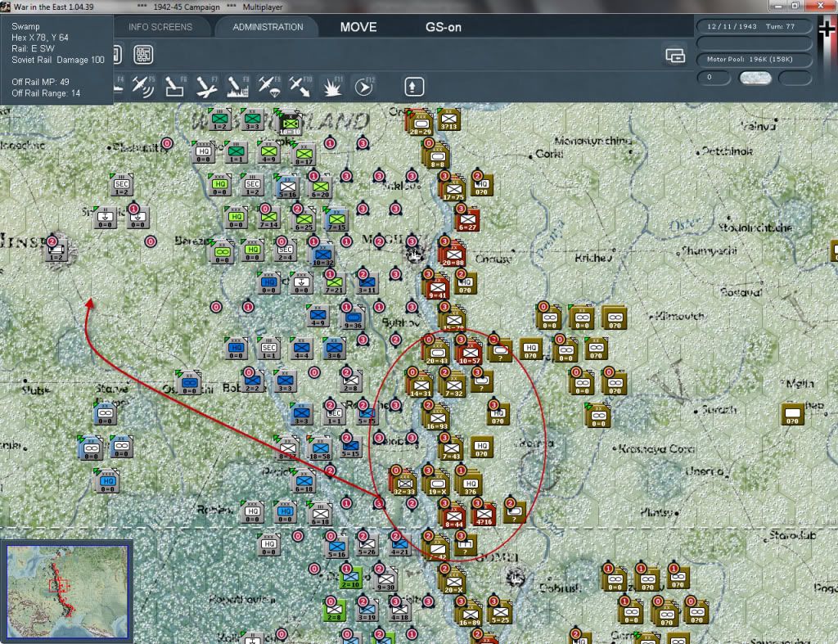Select the bomb city icon (F8)
Viewport: 838px width, 644px height.
[x=237, y=86]
